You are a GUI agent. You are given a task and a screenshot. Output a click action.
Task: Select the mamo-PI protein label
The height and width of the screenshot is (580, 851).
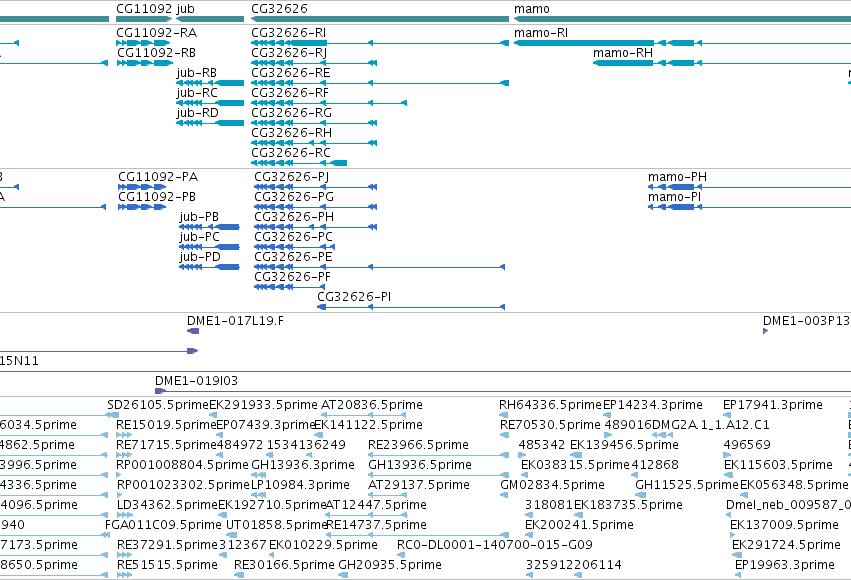click(675, 197)
